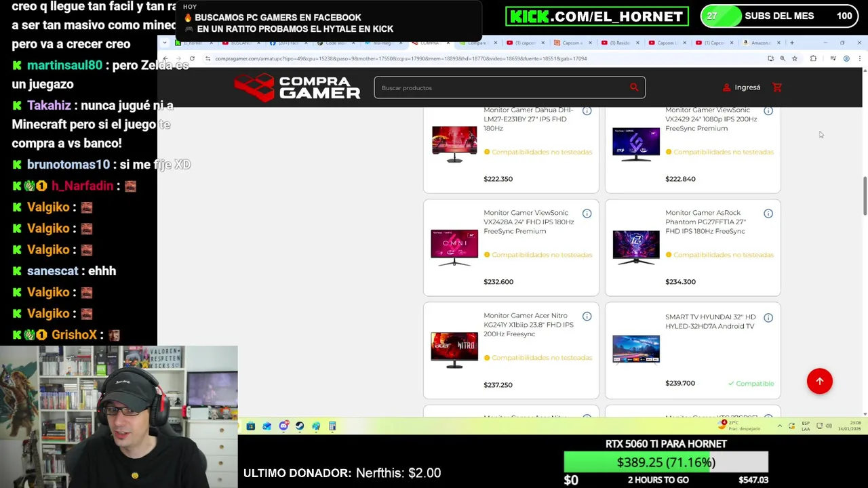Click the Ingresá login link
This screenshot has height=488, width=868.
[741, 87]
